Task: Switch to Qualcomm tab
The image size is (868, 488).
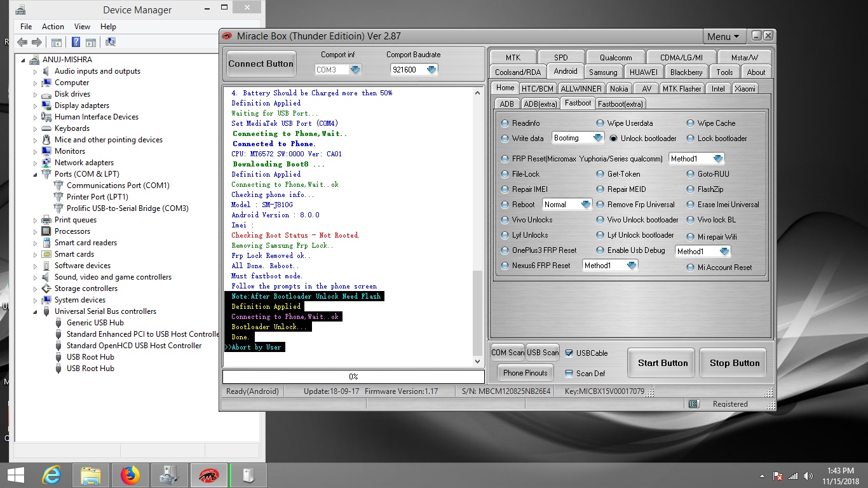Action: [616, 58]
